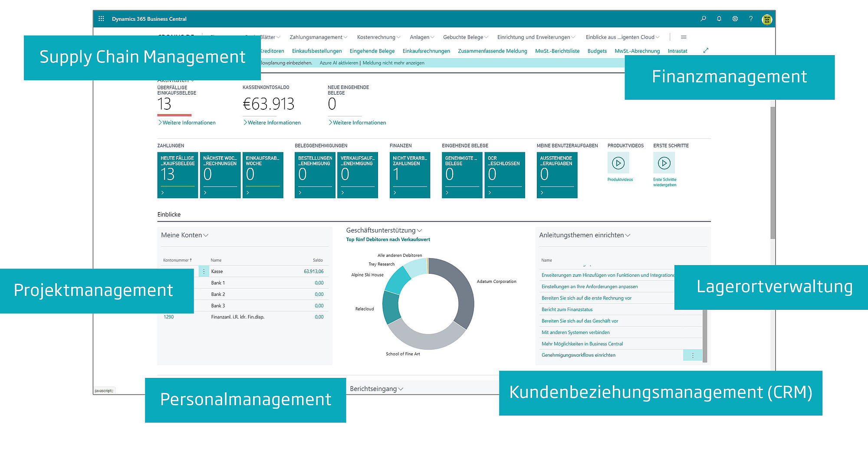Expand the Anleitungsthemen einrichten dropdown
The width and height of the screenshot is (868, 456).
[x=628, y=235]
